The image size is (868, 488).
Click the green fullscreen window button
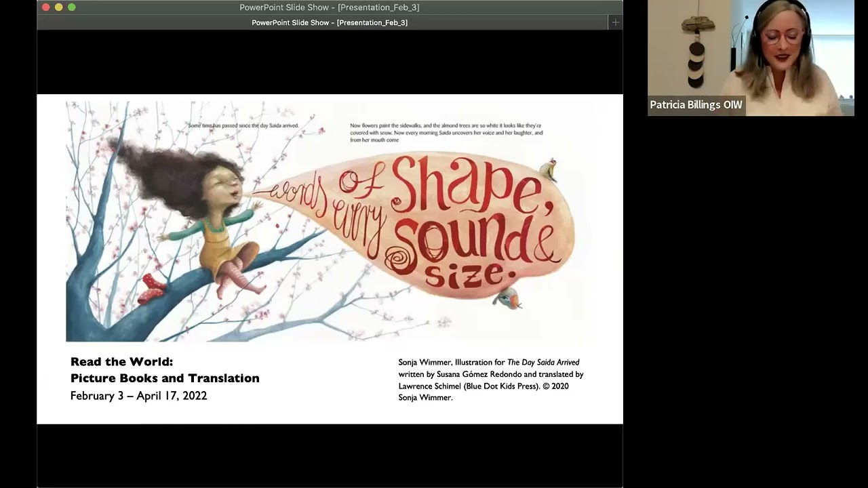tap(72, 7)
